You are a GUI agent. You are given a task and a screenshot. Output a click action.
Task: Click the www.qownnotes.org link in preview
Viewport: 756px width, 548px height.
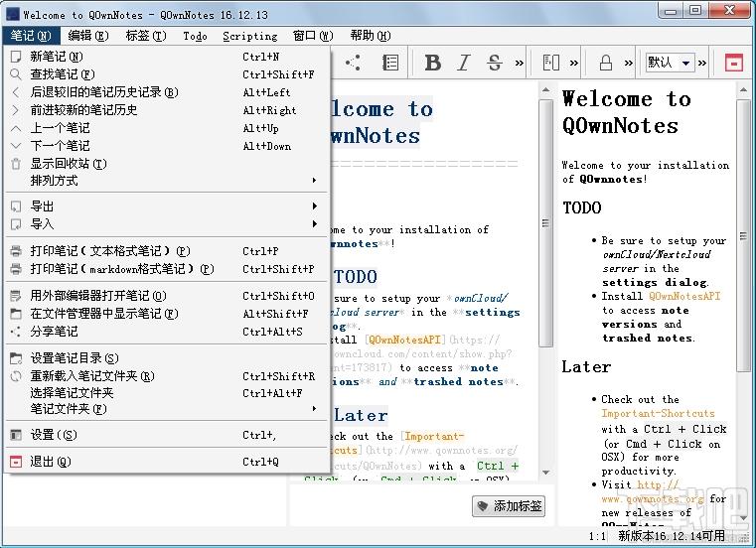point(653,498)
